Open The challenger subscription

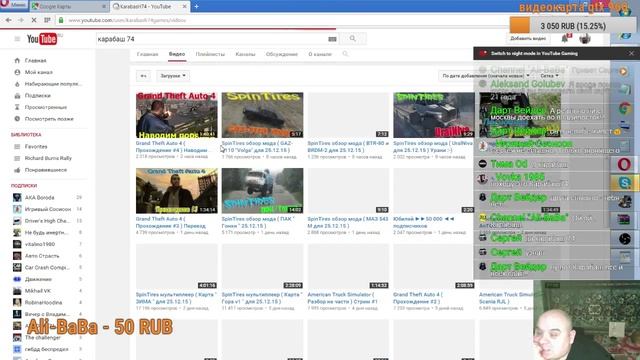pos(42,338)
